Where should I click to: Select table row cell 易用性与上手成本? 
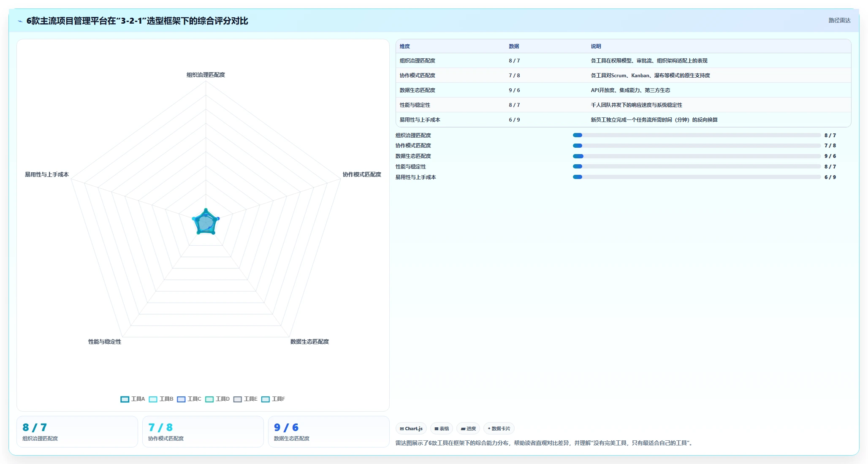pyautogui.click(x=420, y=120)
